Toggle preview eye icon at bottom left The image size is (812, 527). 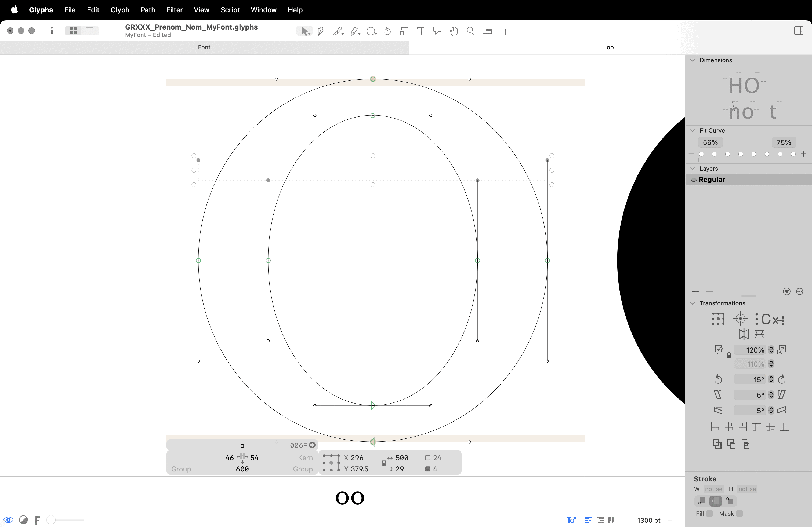(x=9, y=519)
